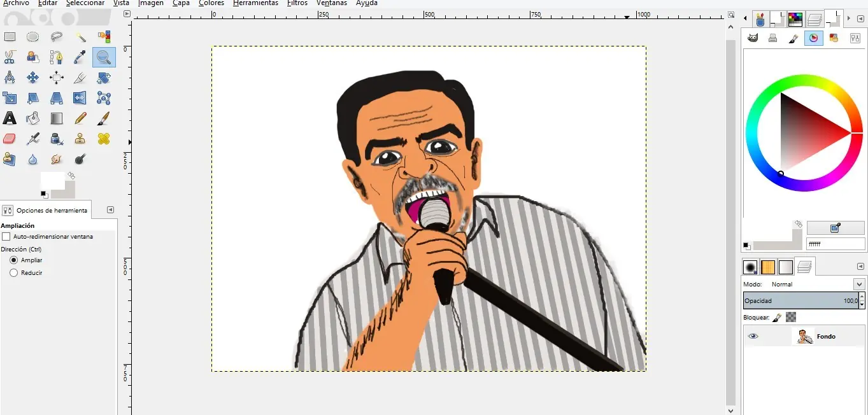Pick the Eraser tool in the toolbox

pos(10,139)
